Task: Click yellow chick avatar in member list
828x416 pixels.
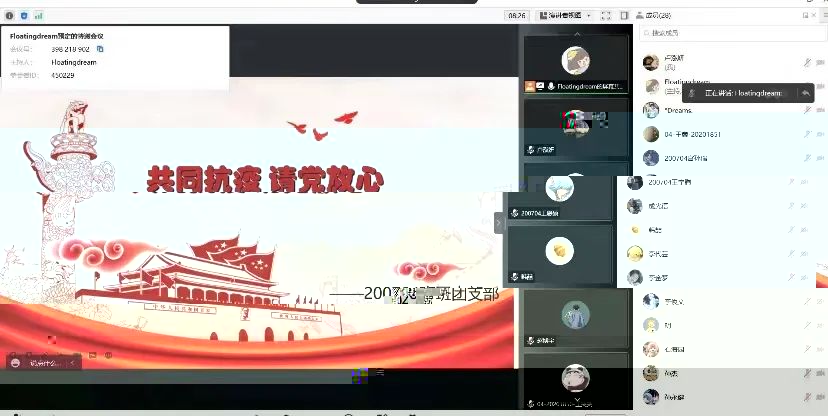Action: [x=635, y=230]
